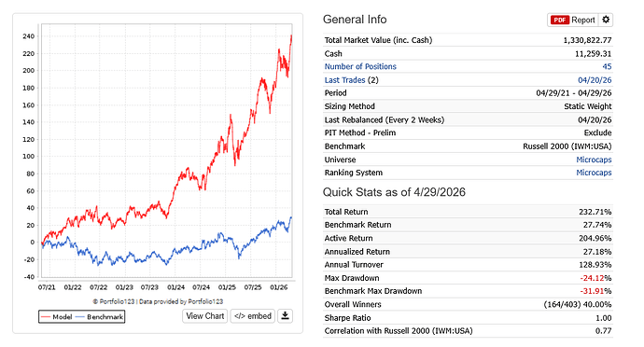This screenshot has height=347, width=644.
Task: Open the settings gear beside PDF Report
Action: tap(606, 20)
